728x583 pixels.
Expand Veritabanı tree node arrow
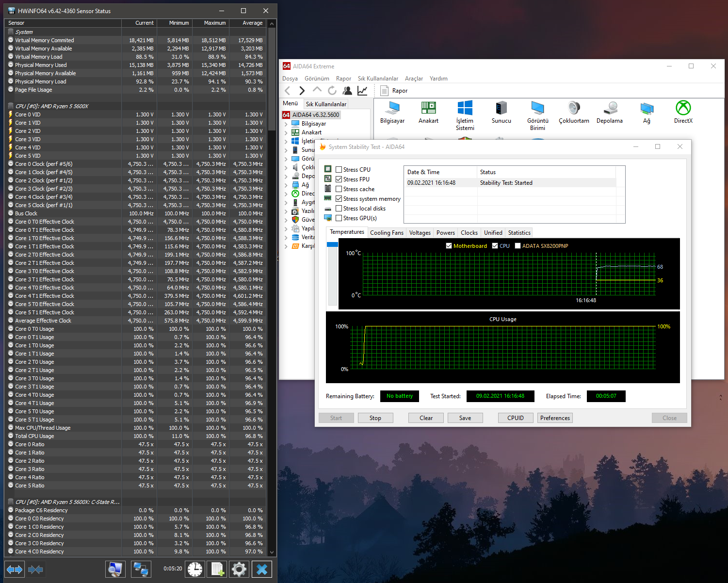click(x=286, y=237)
